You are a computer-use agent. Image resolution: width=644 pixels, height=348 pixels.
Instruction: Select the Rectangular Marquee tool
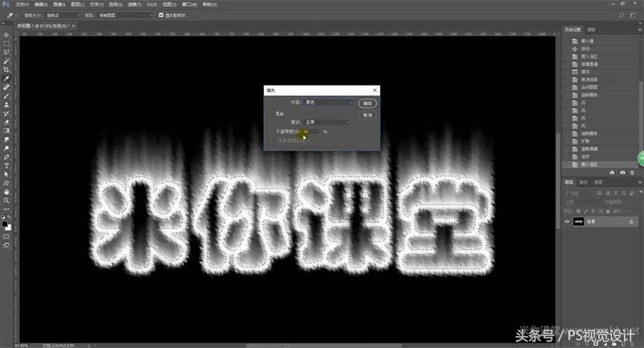pos(6,43)
